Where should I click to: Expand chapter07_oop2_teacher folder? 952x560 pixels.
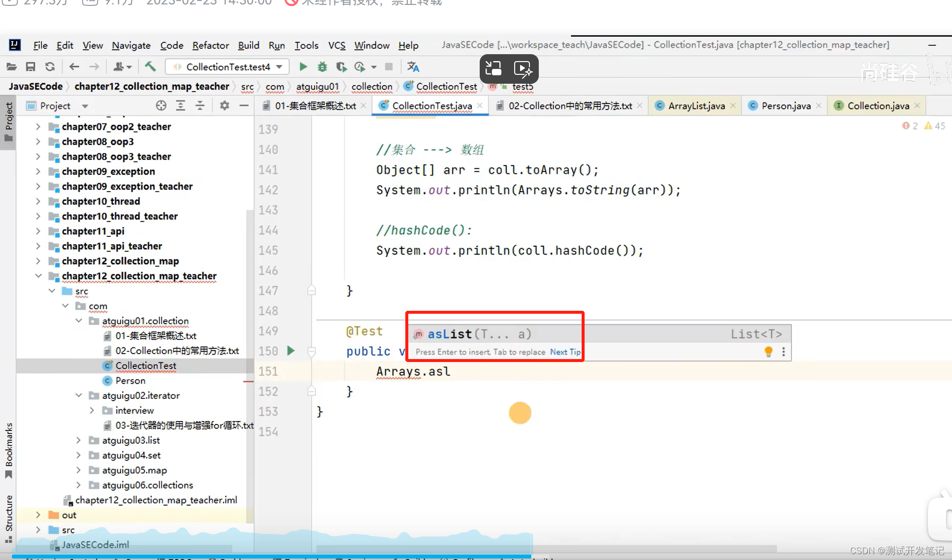tap(38, 127)
